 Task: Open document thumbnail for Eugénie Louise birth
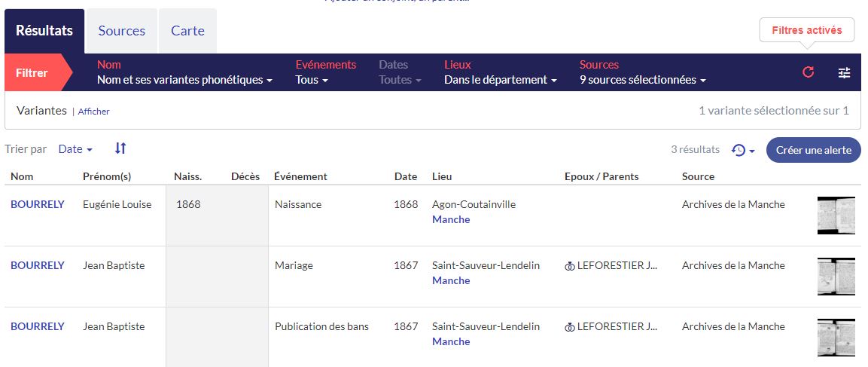click(836, 216)
